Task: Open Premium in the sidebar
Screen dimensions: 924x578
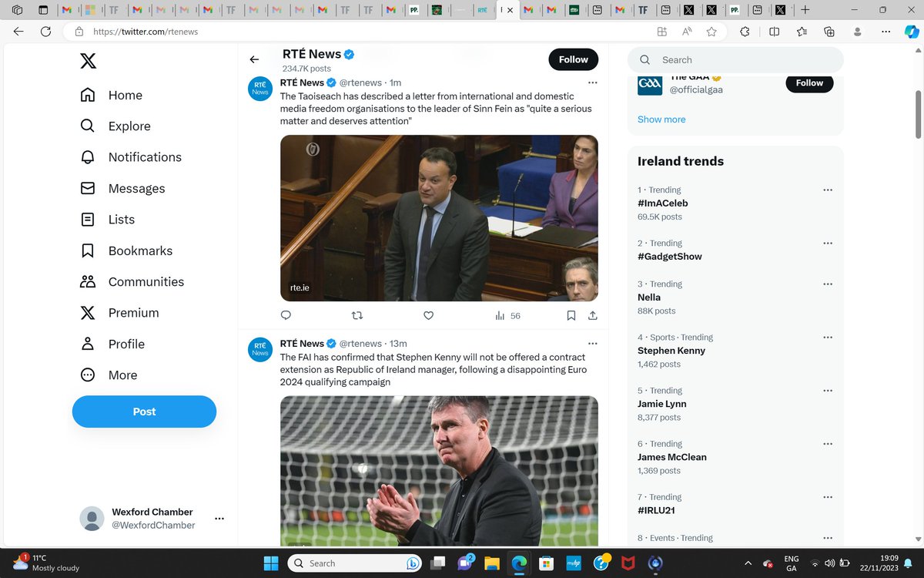Action: pos(119,313)
